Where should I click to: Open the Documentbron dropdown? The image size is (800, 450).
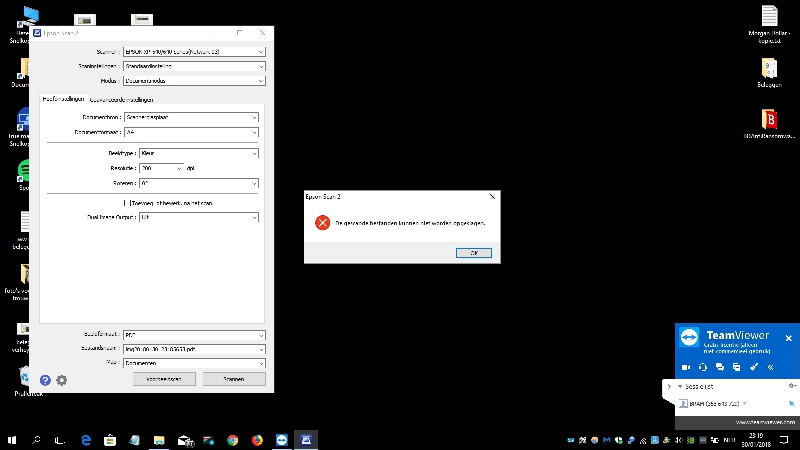(x=191, y=117)
